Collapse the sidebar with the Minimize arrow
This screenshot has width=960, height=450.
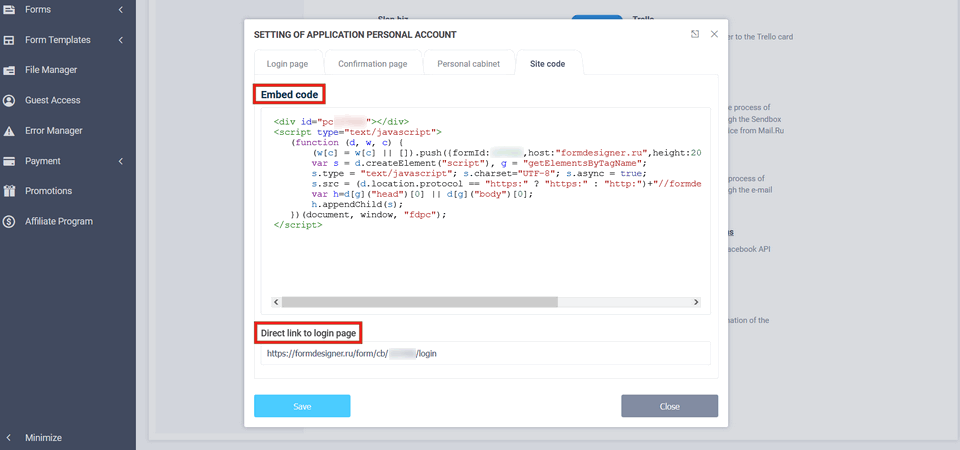9,438
